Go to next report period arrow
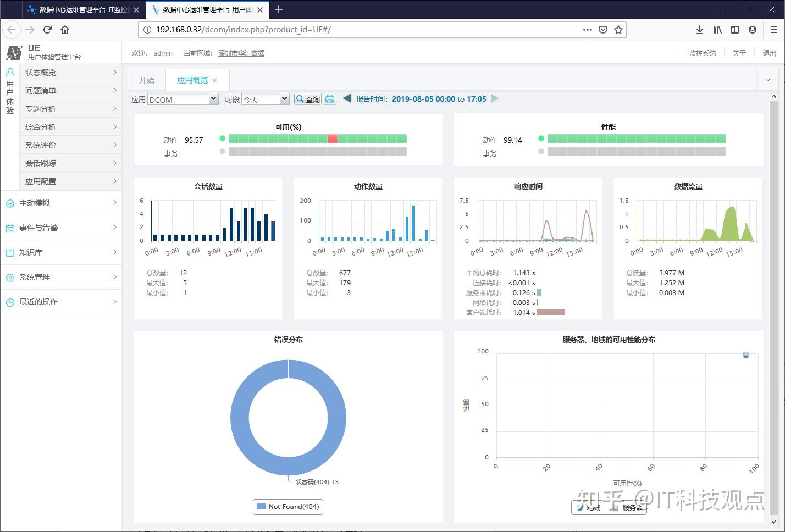Viewport: 785px width, 532px height. [x=495, y=98]
